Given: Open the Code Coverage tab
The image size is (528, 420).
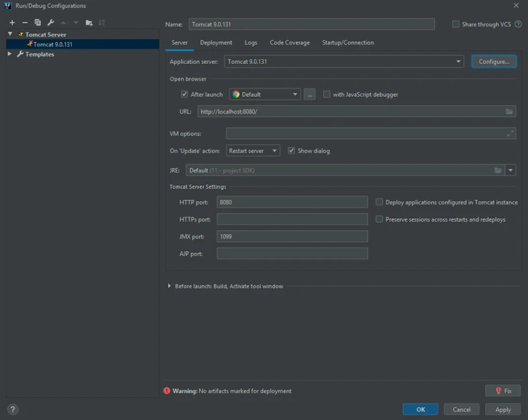Looking at the screenshot, I should pos(290,43).
